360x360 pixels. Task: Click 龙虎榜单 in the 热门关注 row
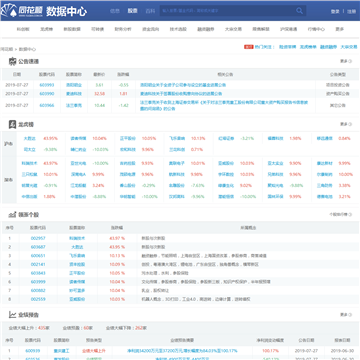(x=308, y=47)
